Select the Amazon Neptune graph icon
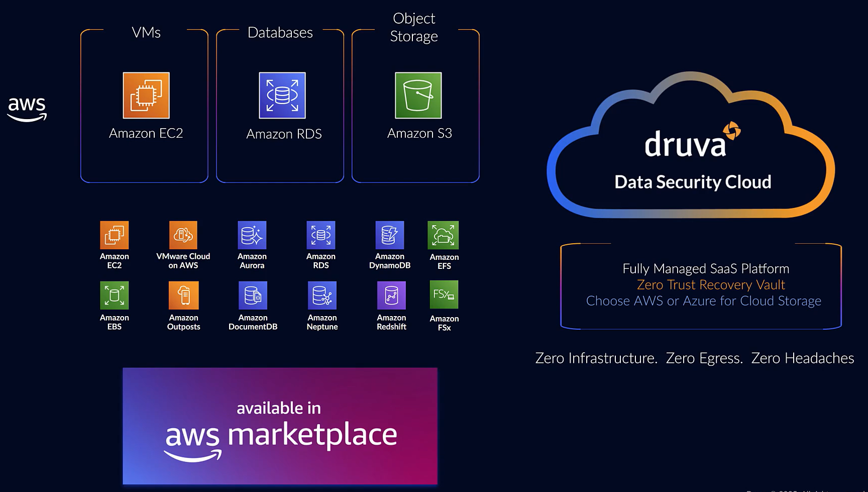 tap(321, 296)
